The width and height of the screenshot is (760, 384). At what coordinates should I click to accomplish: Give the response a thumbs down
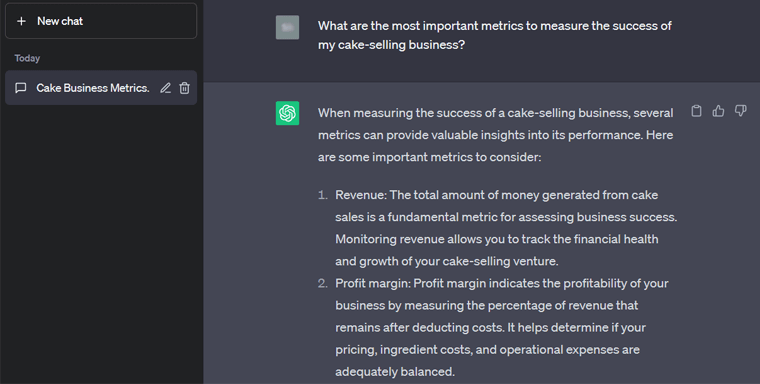point(741,111)
